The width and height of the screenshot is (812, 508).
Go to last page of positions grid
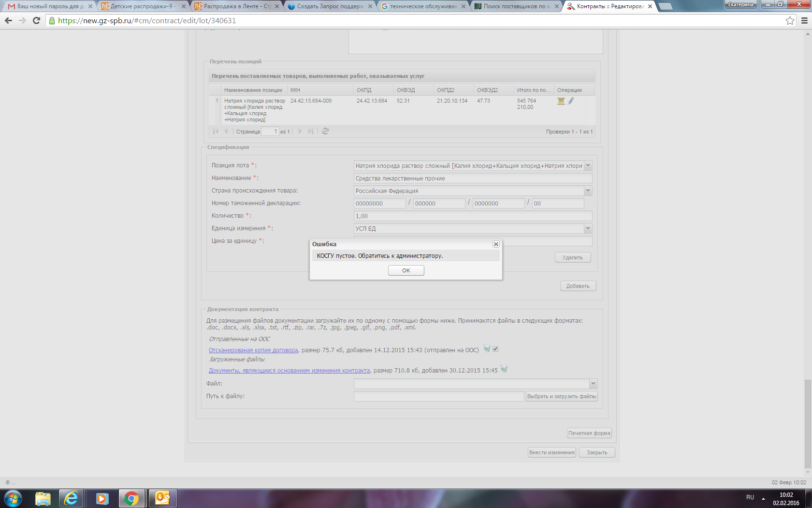click(311, 131)
